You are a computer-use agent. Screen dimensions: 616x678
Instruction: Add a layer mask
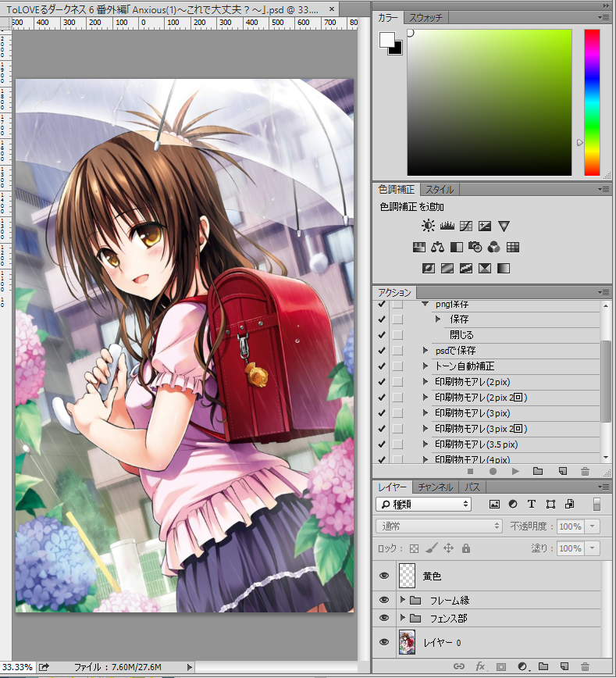click(x=501, y=667)
